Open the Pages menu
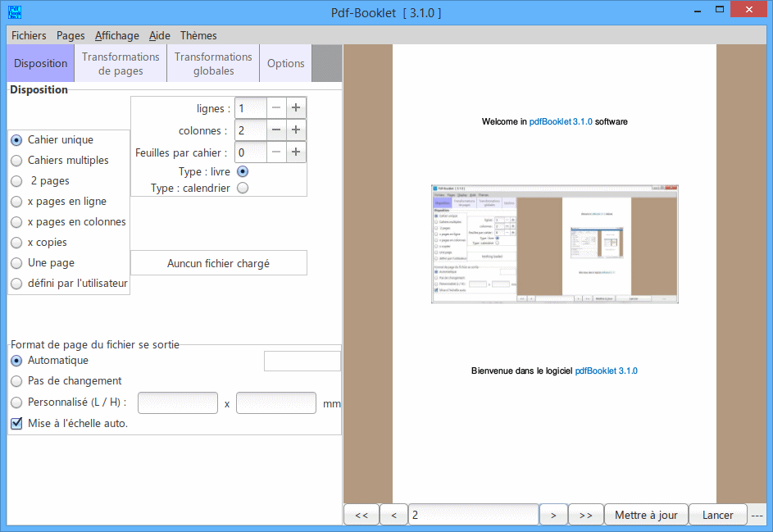The image size is (773, 532). coord(70,35)
